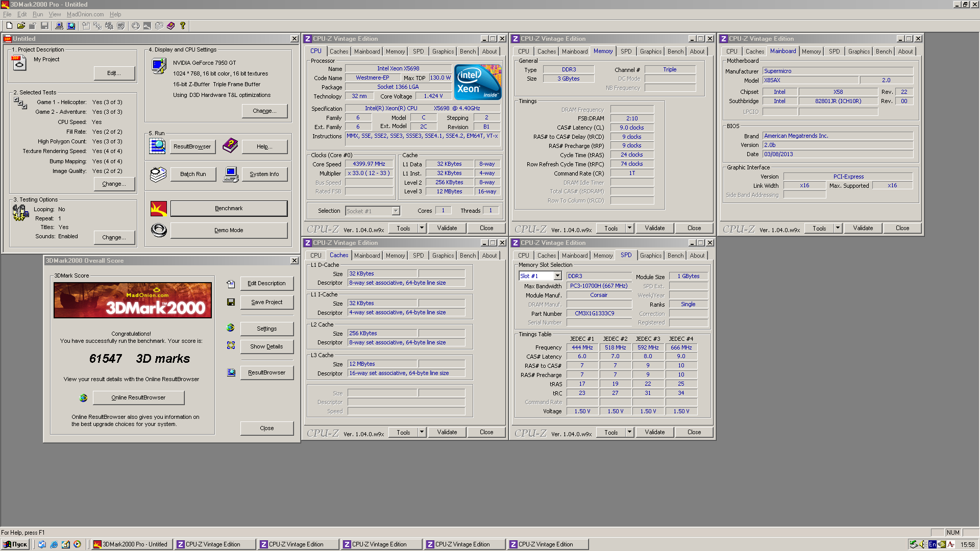Launch Internet Explorer from the quick launch bar
Viewport: 980px width, 551px height.
click(x=54, y=544)
